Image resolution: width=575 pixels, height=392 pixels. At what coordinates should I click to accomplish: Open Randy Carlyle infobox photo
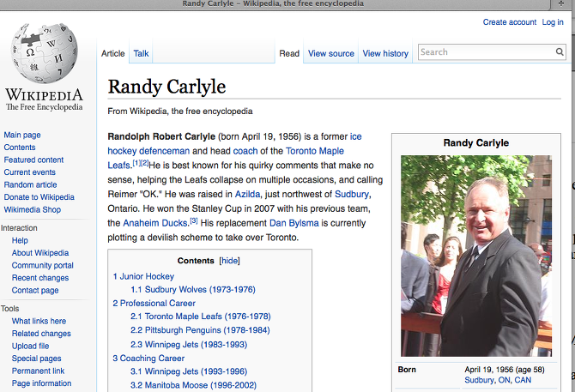pos(476,256)
